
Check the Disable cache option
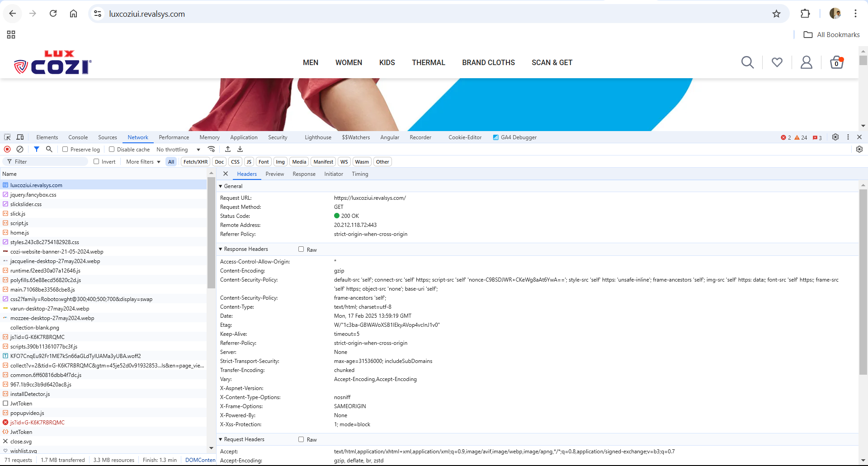click(112, 150)
